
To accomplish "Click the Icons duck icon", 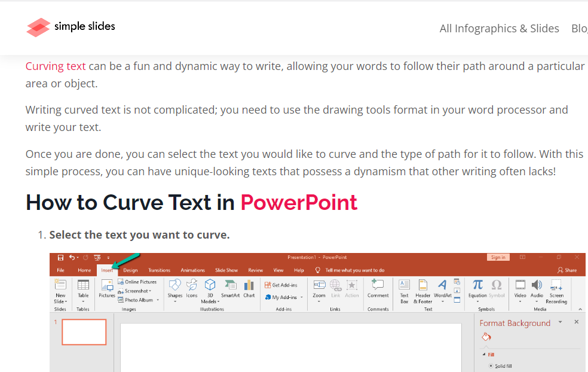I will (192, 285).
